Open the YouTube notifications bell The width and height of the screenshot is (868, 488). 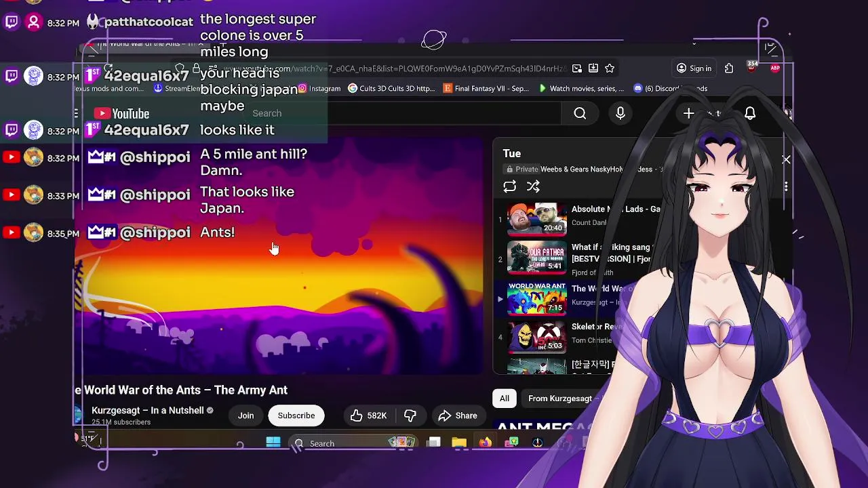coord(750,114)
